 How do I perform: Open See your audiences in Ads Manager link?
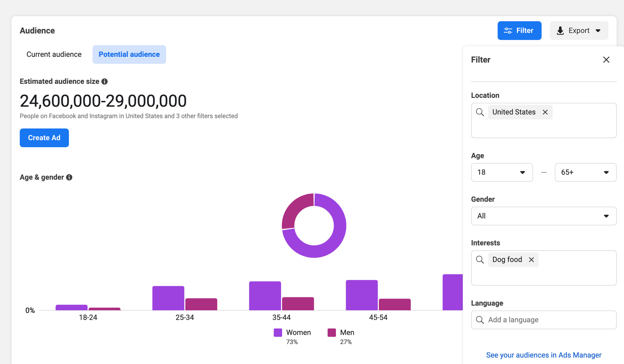tap(544, 355)
